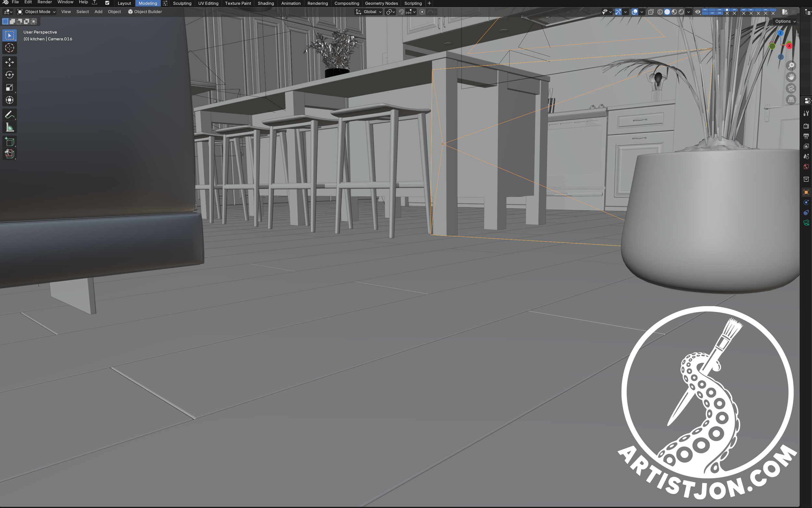Switch to rendered viewport shading
Screen dimensions: 812x508
coord(681,12)
